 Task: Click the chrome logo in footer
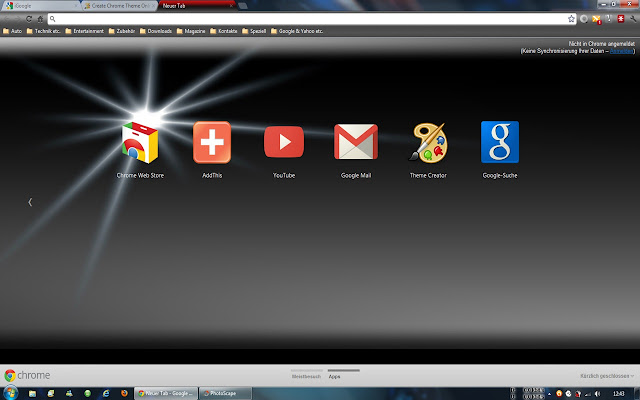pyautogui.click(x=27, y=375)
